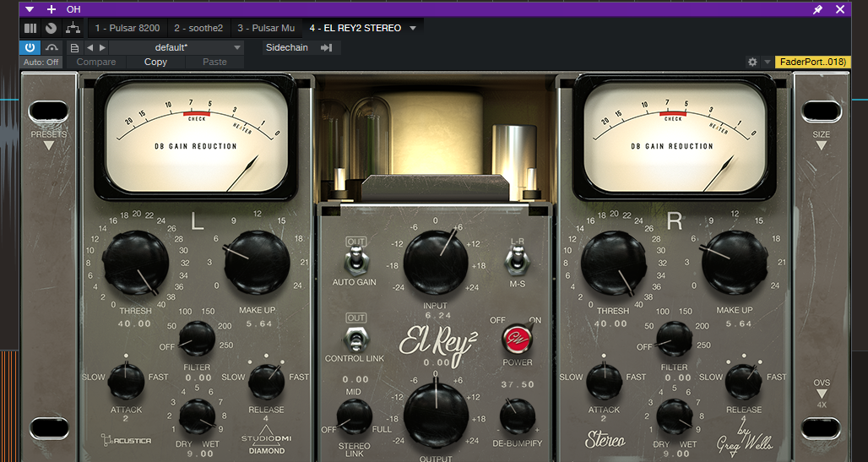Open the SIZE dropdown triangle
The image size is (868, 462).
pos(821,145)
